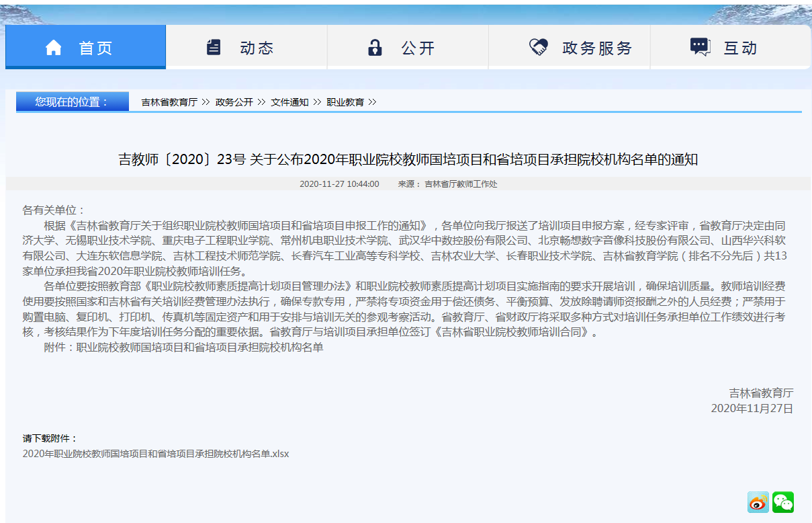The width and height of the screenshot is (812, 523).
Task: Click the chat bubble icon beside 互动
Action: click(700, 47)
